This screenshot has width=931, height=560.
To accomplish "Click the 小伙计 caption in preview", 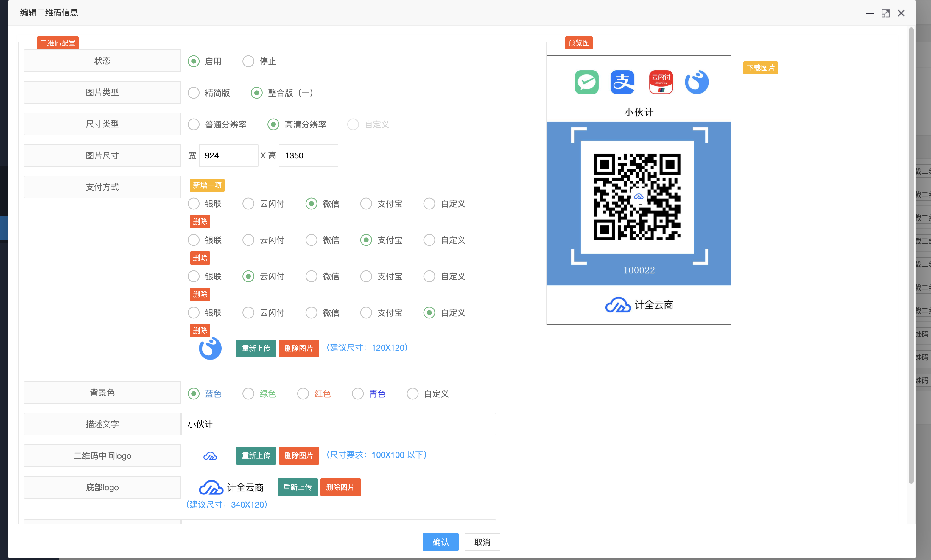I will [x=639, y=113].
